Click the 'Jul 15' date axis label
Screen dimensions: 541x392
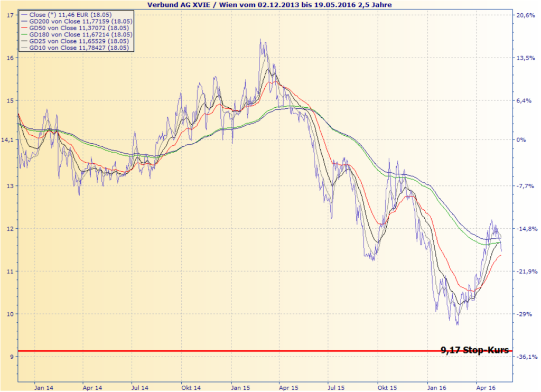(x=335, y=388)
